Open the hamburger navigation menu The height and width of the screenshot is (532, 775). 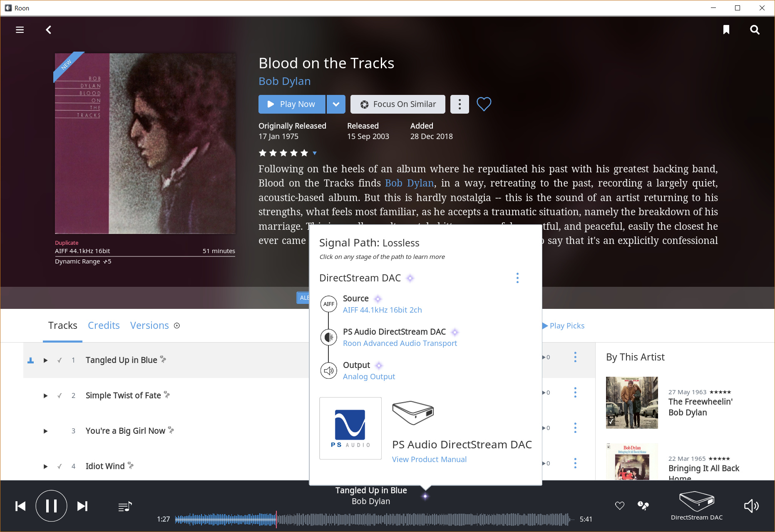(x=20, y=30)
